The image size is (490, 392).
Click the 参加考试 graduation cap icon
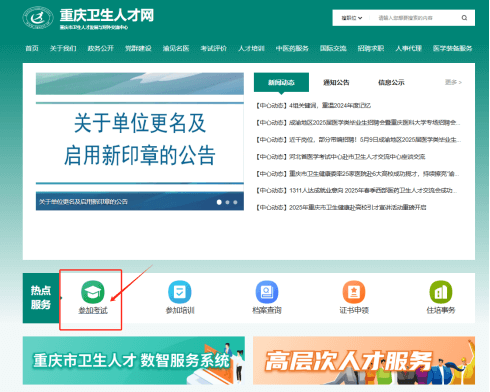[93, 292]
